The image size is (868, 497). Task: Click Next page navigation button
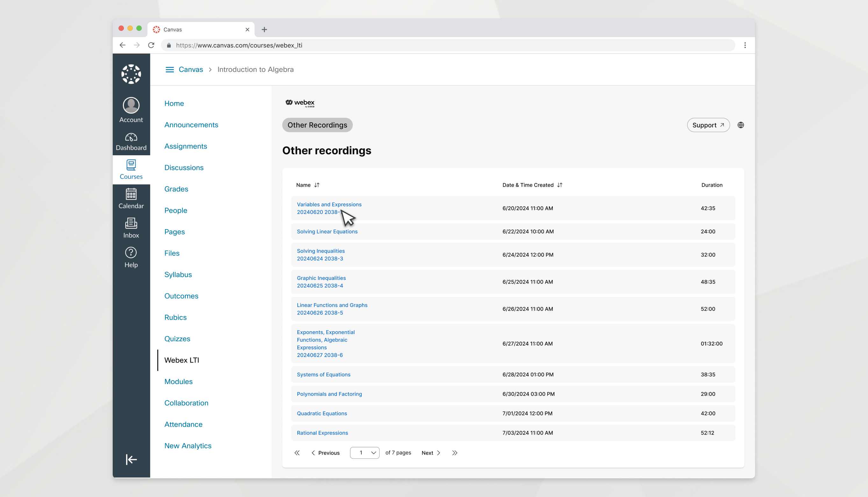point(431,453)
